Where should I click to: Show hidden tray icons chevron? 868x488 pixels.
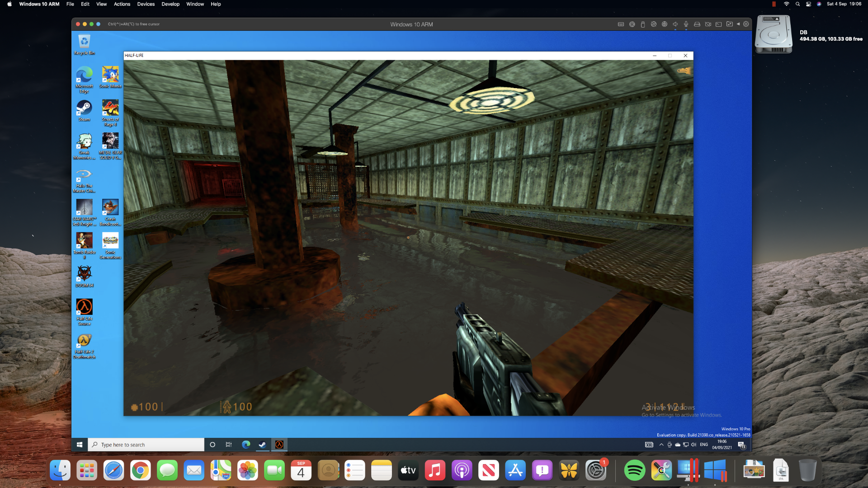pos(661,445)
